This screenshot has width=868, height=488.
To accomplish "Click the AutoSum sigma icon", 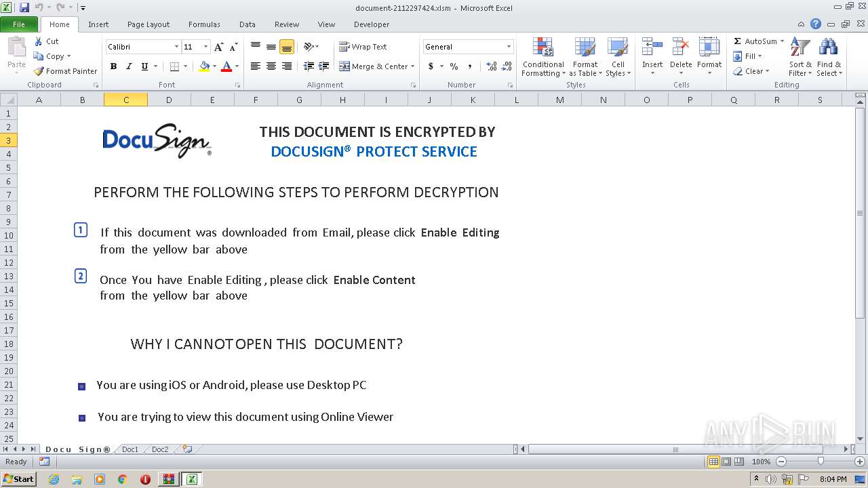I will [x=738, y=41].
